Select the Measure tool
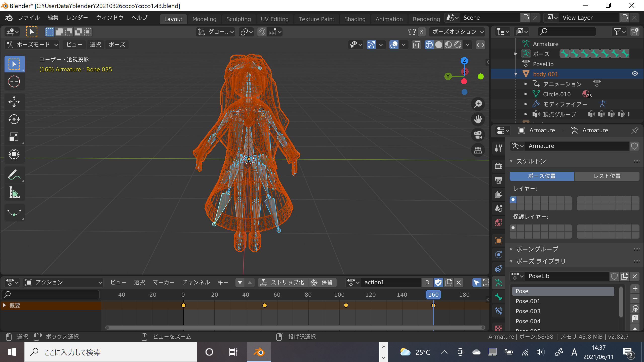 pos(14,193)
